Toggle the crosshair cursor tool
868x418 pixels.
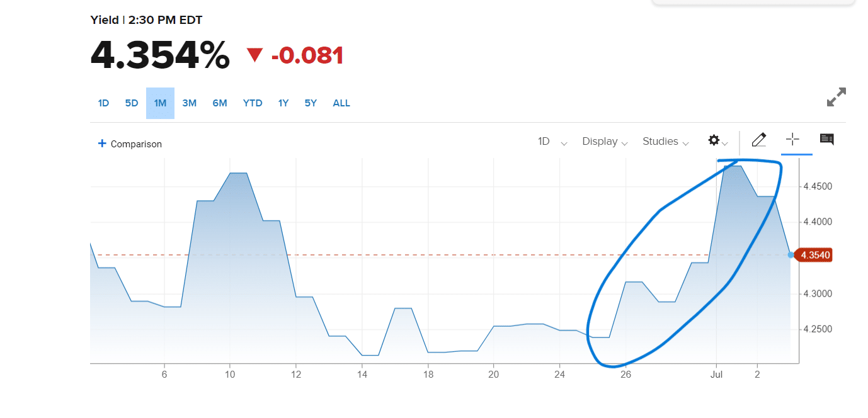tap(792, 140)
